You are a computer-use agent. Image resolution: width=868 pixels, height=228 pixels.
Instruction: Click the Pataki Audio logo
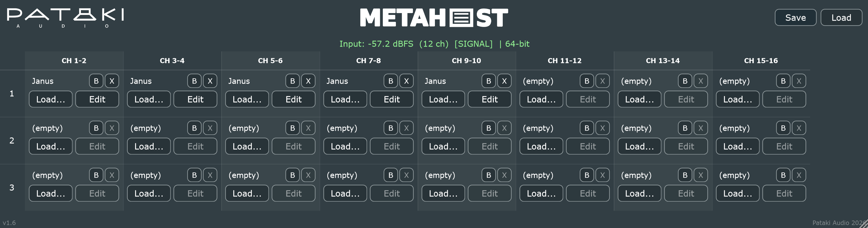[x=65, y=18]
